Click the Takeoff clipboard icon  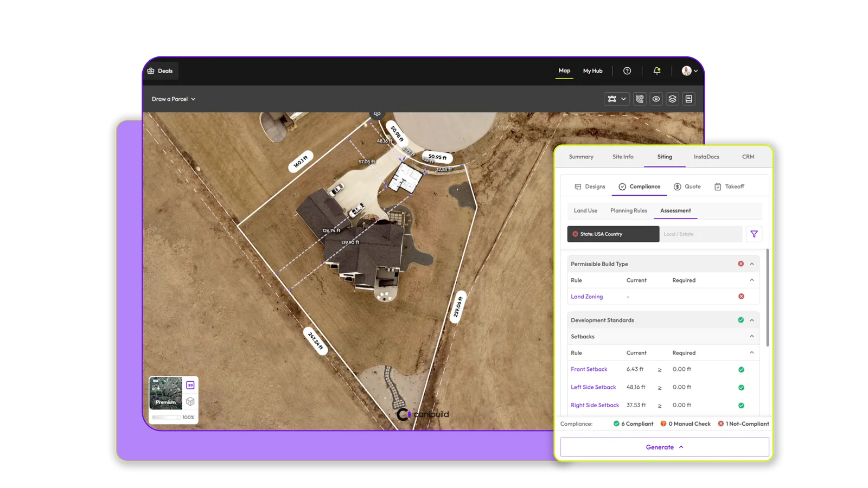click(718, 187)
